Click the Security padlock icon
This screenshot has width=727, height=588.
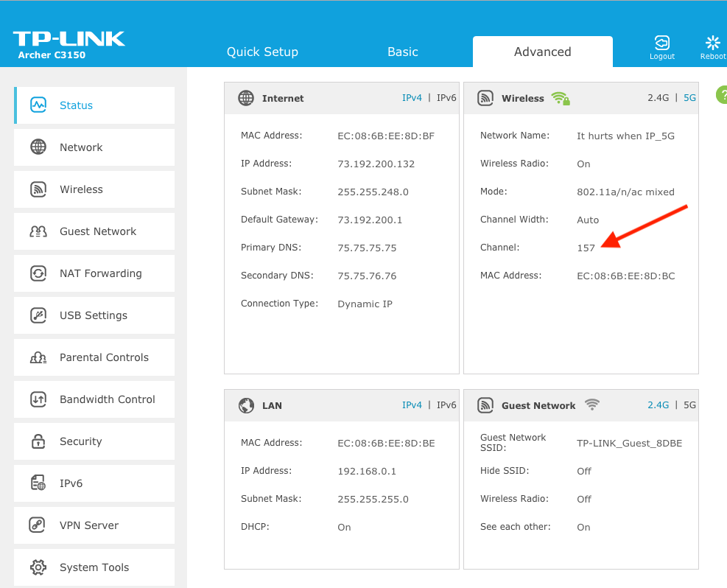coord(38,441)
